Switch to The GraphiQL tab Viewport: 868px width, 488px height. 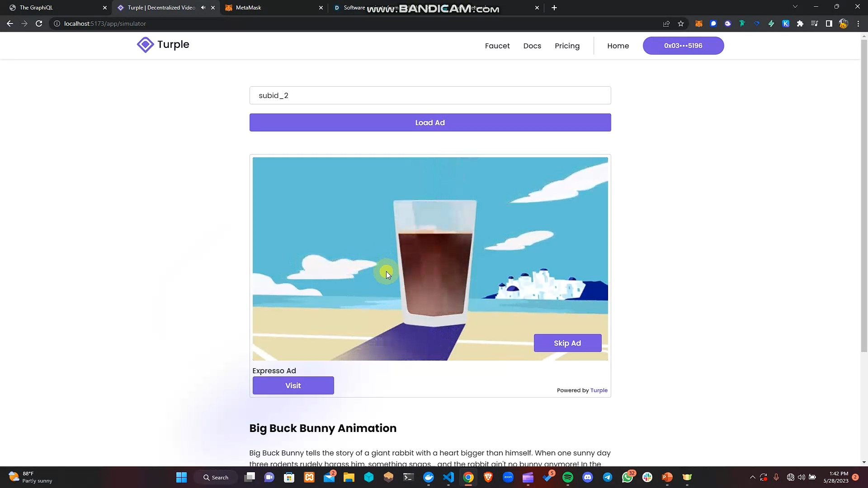54,8
